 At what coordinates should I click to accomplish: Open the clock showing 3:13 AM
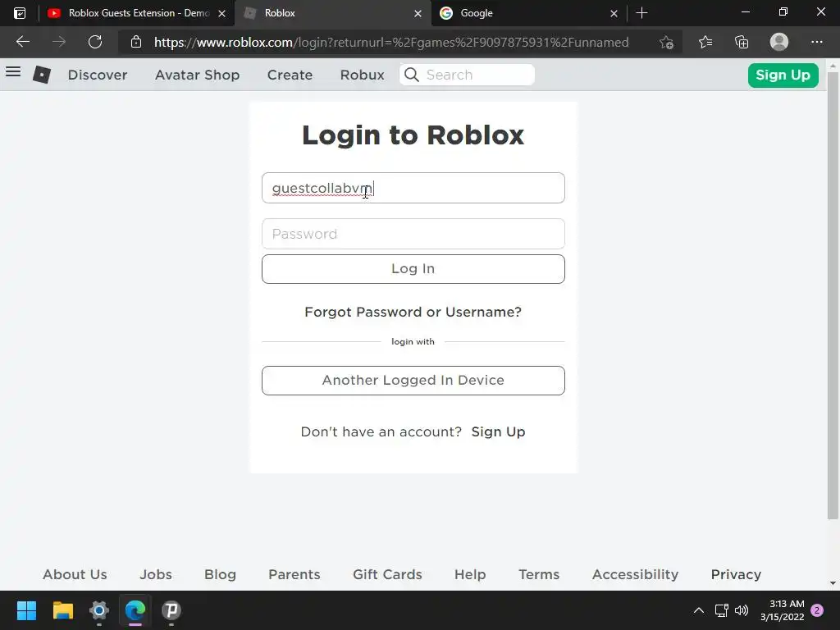click(x=782, y=610)
